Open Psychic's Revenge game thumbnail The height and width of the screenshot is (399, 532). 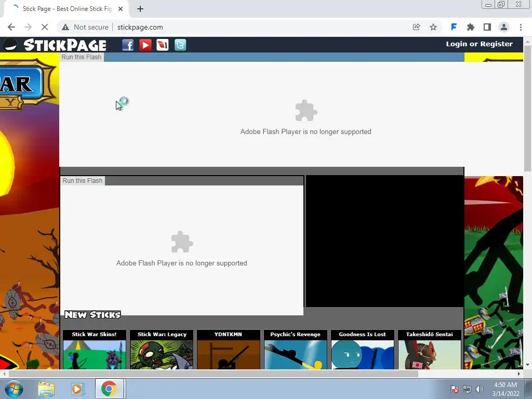[x=296, y=354]
